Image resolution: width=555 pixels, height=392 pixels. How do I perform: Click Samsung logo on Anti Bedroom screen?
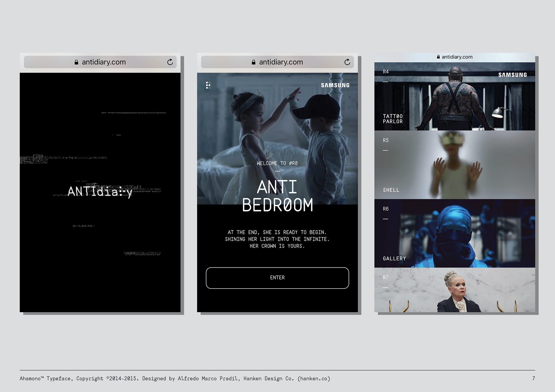(335, 85)
